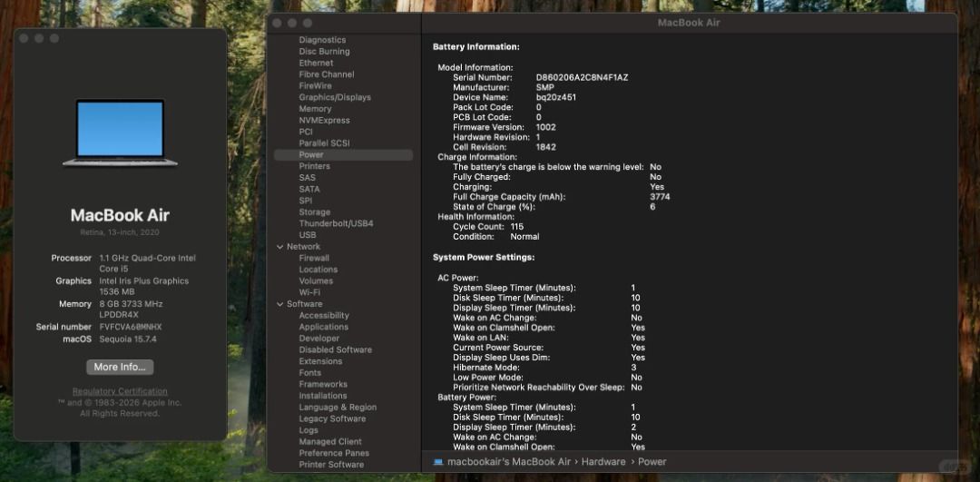
Task: Click System Power Settings heading
Action: [x=483, y=258]
